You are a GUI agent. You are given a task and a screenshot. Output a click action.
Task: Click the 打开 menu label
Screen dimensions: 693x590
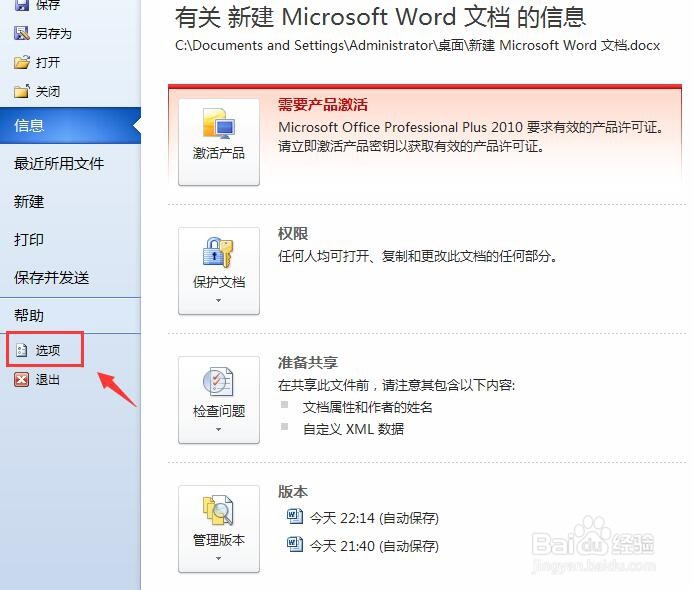[48, 63]
